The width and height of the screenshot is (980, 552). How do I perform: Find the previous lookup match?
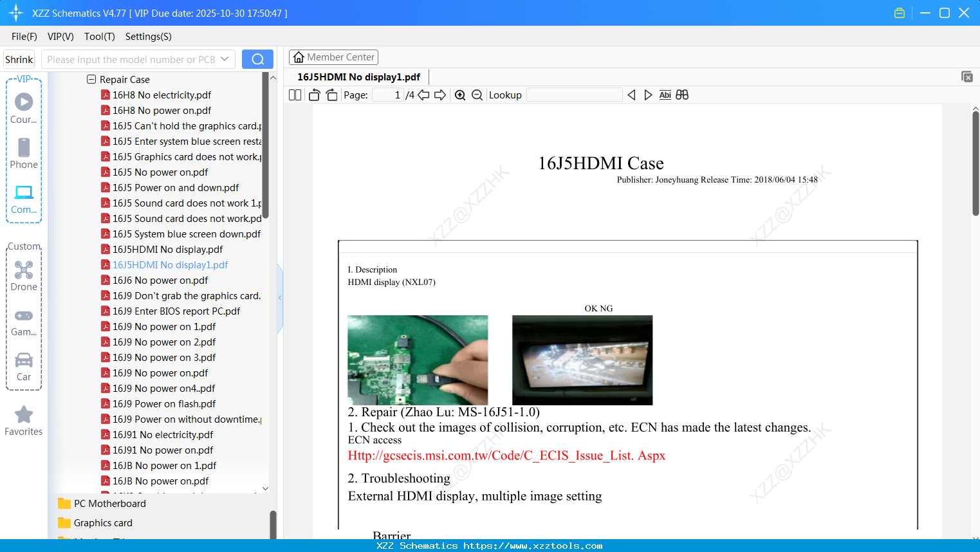click(631, 95)
